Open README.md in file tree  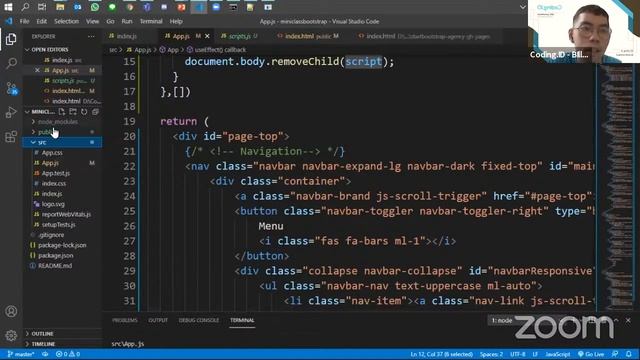55,266
